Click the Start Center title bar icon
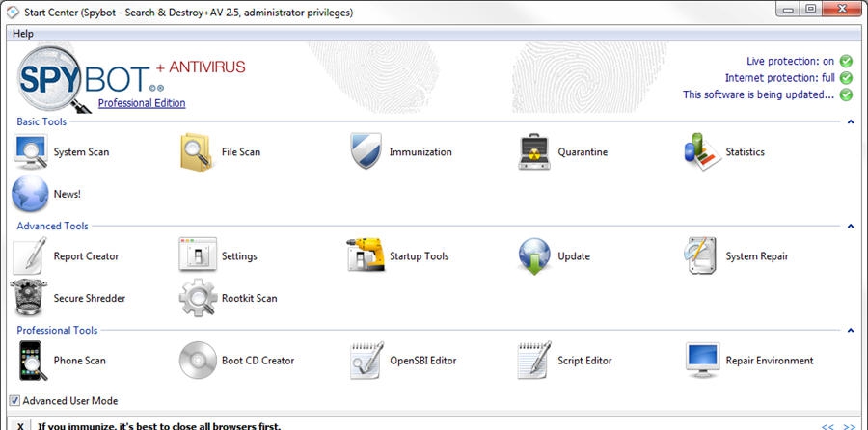 pyautogui.click(x=13, y=12)
